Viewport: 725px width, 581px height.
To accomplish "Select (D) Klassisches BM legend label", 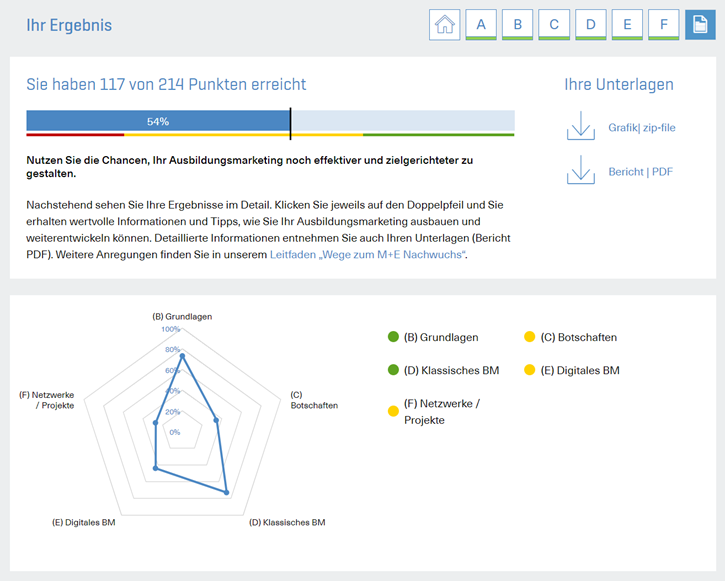I will tap(451, 370).
